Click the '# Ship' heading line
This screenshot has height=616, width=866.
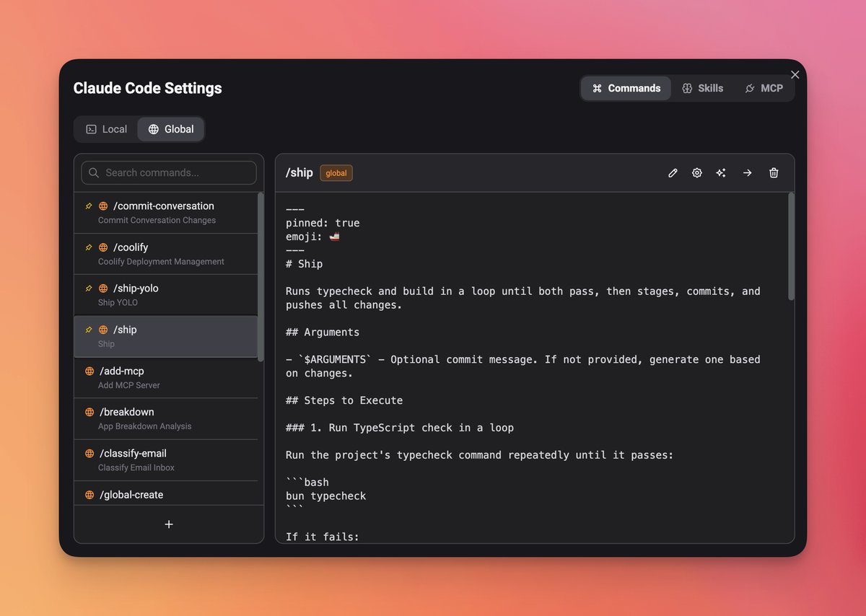305,264
